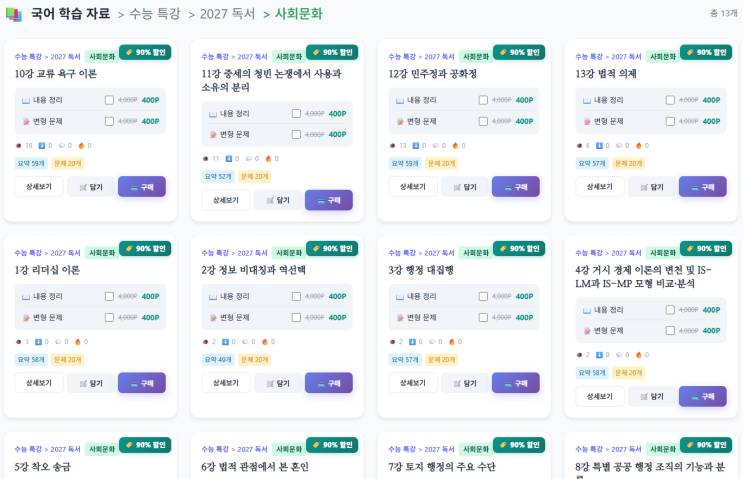Click view count icon on 12강 card

coord(391,146)
